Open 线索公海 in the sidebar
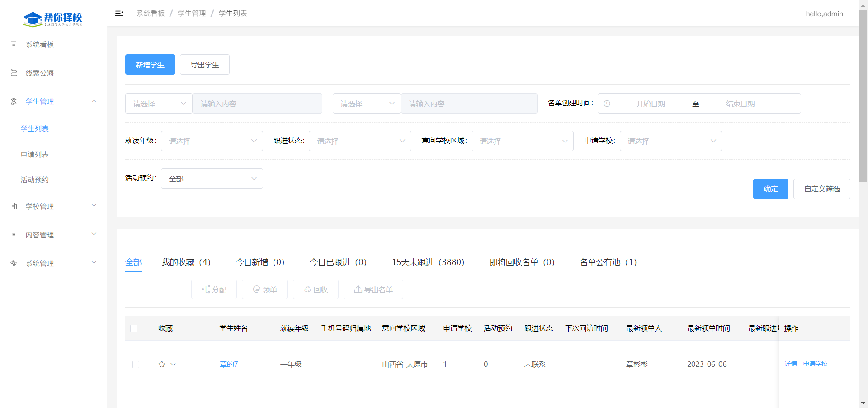868x408 pixels. click(x=40, y=73)
